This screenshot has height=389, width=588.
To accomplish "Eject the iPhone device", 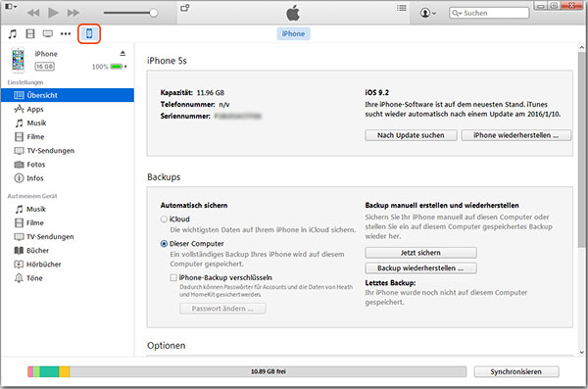I will [122, 53].
